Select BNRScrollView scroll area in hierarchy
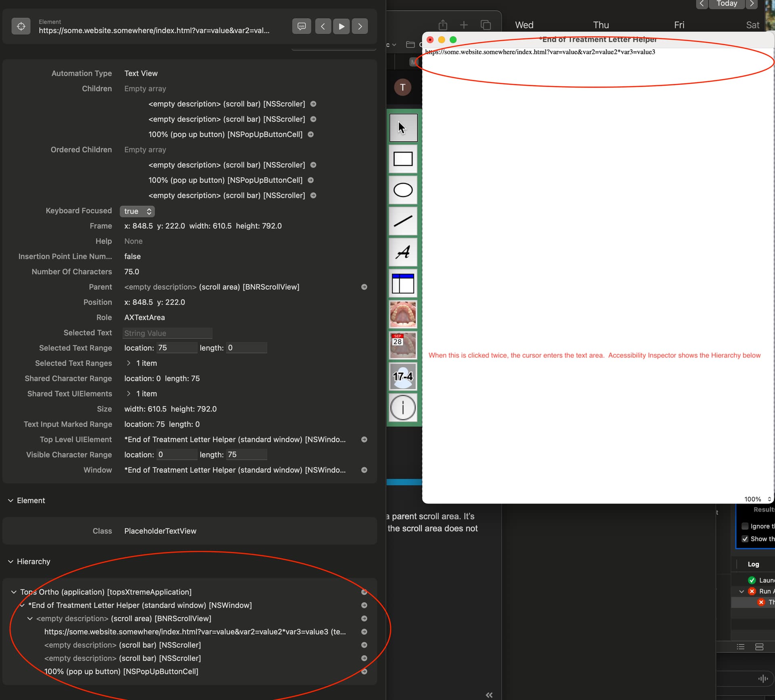 pyautogui.click(x=124, y=619)
